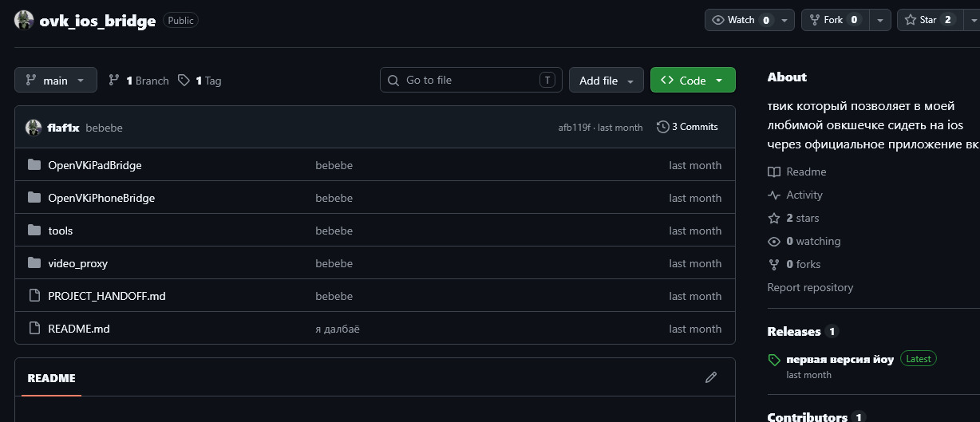Star the repository with the Star button

coord(929,20)
